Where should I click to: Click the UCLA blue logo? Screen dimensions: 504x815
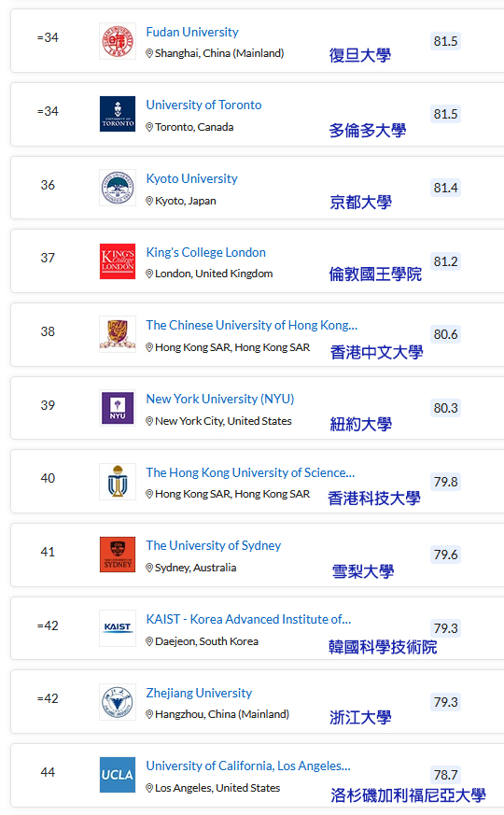(118, 775)
